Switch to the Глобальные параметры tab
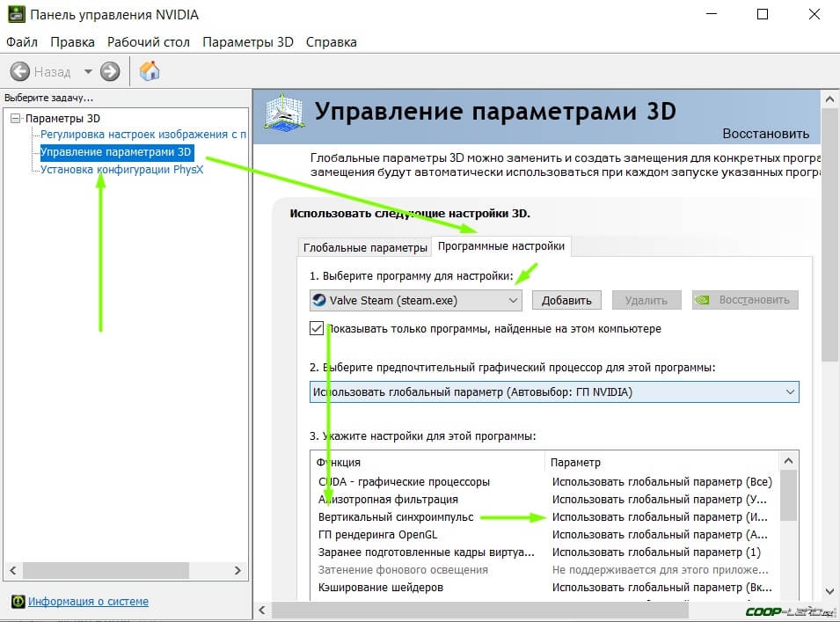This screenshot has width=840, height=622. [364, 247]
